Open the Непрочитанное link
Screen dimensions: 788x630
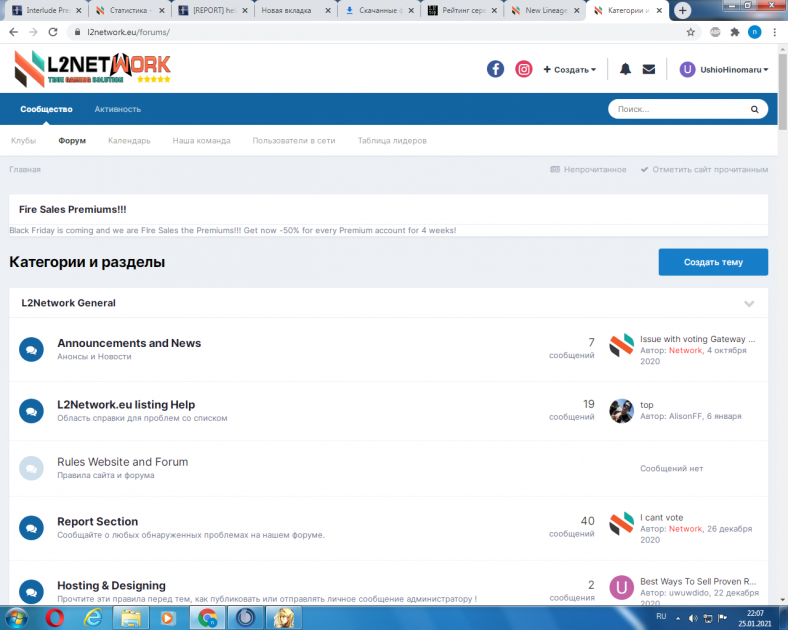(x=589, y=169)
